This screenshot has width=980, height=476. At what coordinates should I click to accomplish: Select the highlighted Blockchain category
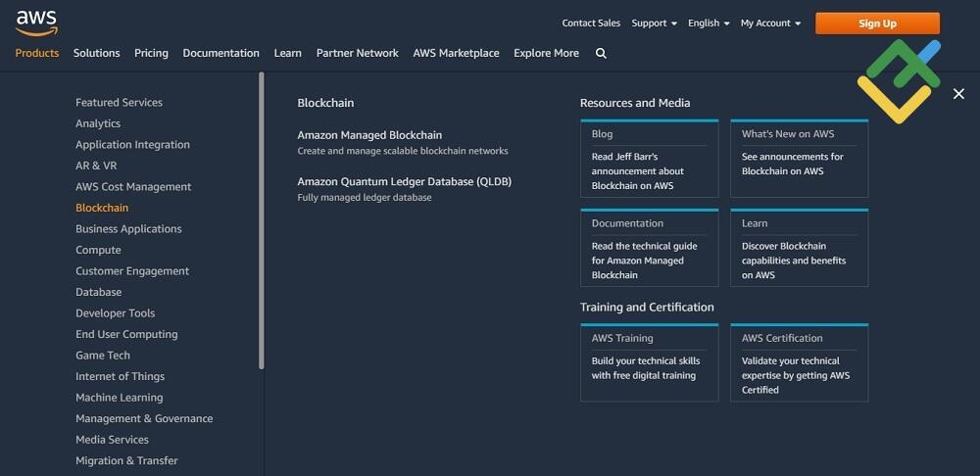click(x=102, y=208)
